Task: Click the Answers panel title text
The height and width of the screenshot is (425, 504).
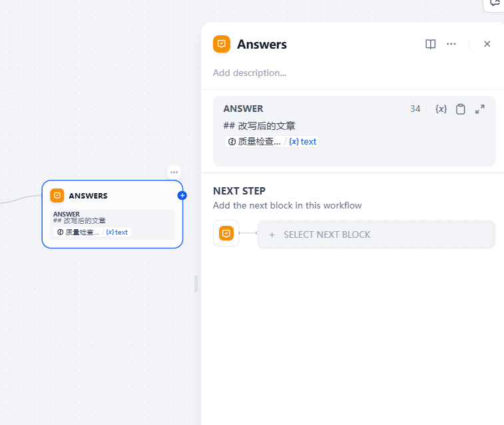Action: click(x=262, y=45)
